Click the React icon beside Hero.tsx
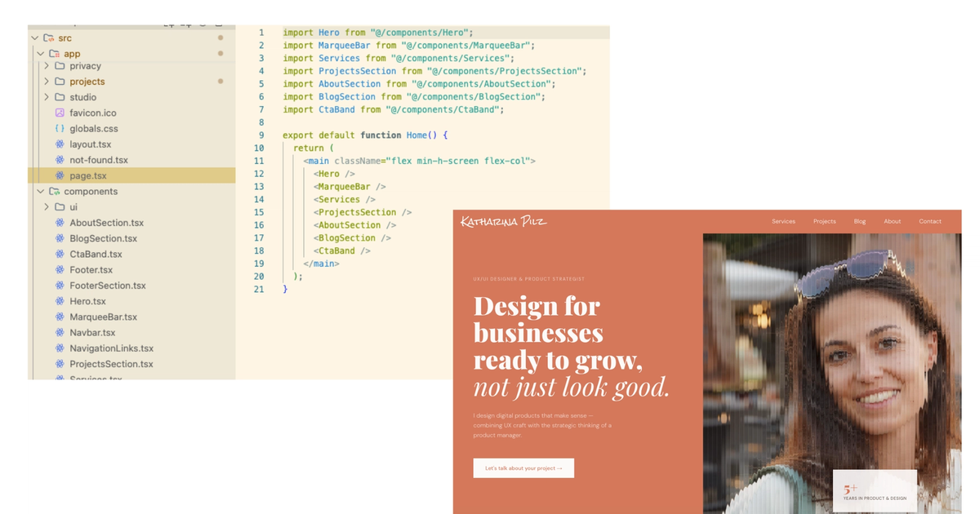 60,301
